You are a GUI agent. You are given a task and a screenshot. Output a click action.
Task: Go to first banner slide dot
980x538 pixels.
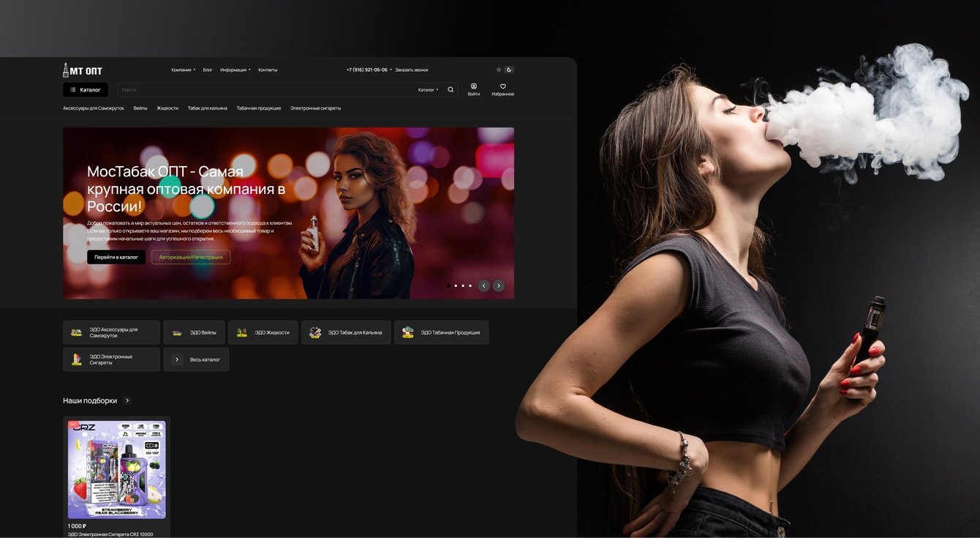point(448,285)
